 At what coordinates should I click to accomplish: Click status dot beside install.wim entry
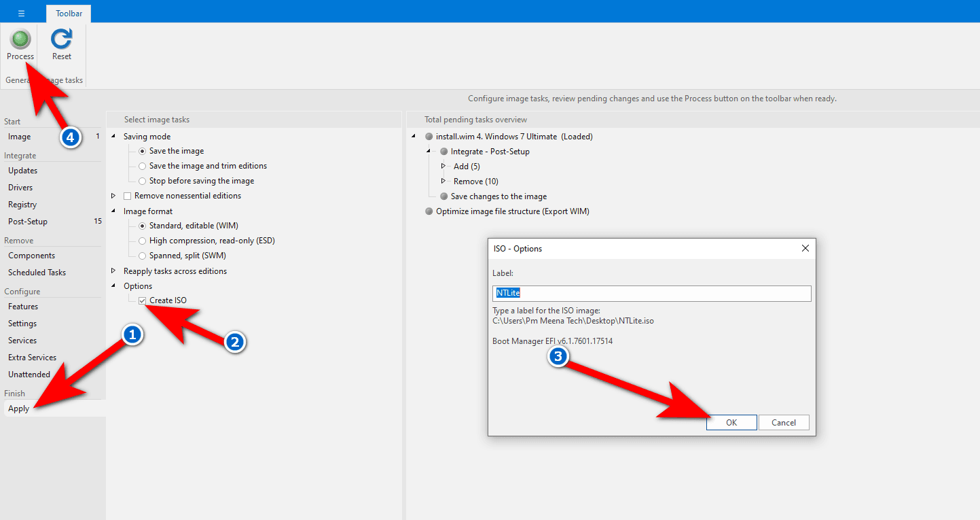pos(429,137)
